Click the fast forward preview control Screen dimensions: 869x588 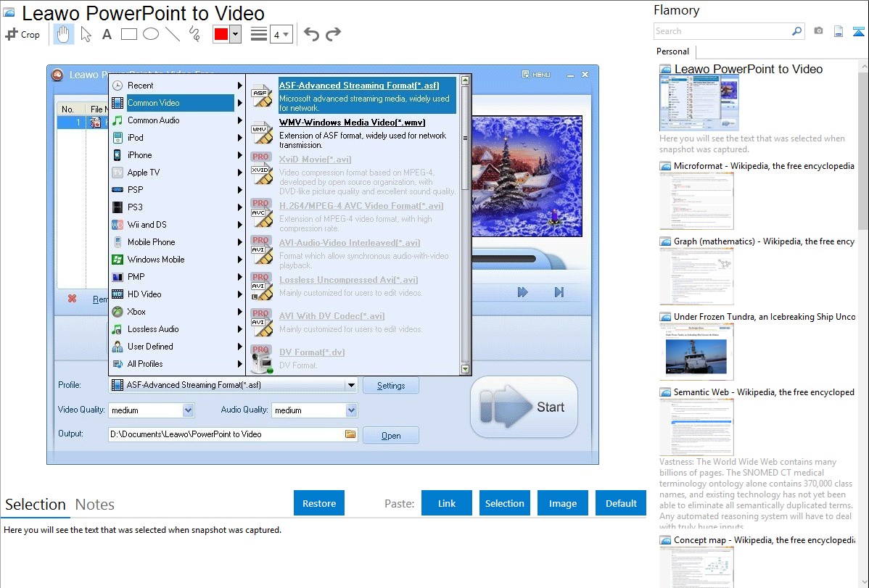[x=522, y=292]
